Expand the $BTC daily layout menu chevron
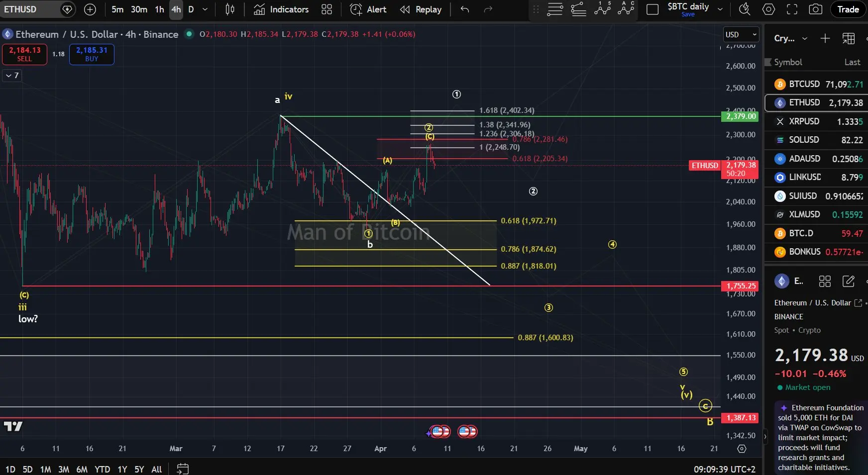868x475 pixels. tap(720, 9)
